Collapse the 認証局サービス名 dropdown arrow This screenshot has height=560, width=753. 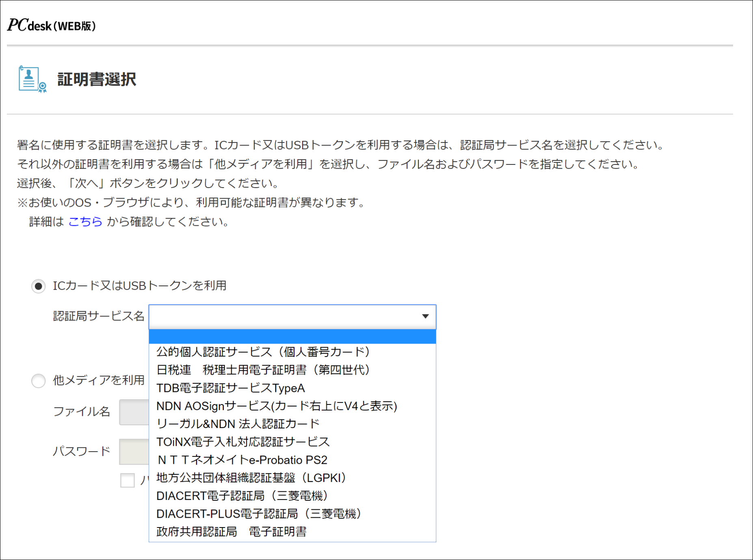pyautogui.click(x=425, y=316)
